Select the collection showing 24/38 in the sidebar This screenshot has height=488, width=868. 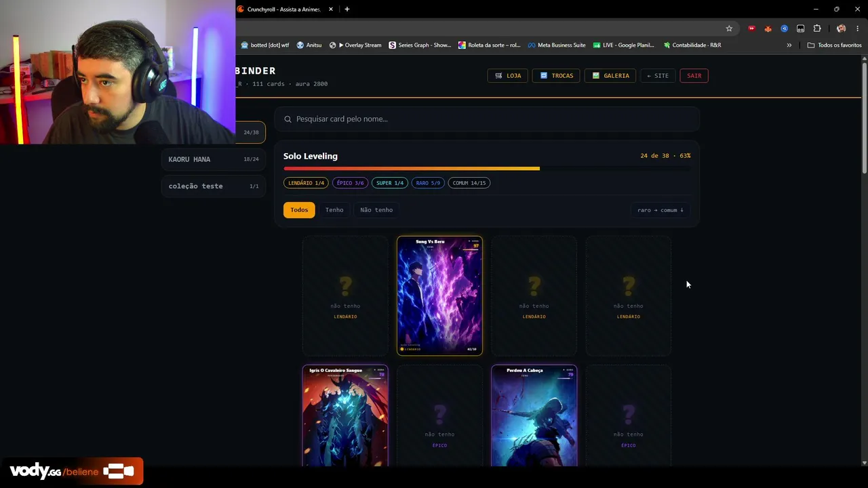coord(250,132)
